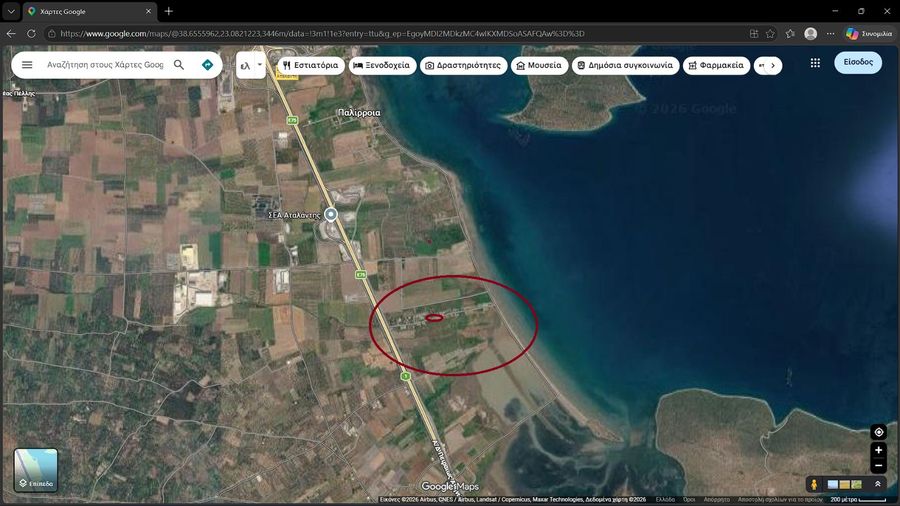The width and height of the screenshot is (900, 506).
Task: Open the Google apps grid
Action: (815, 63)
